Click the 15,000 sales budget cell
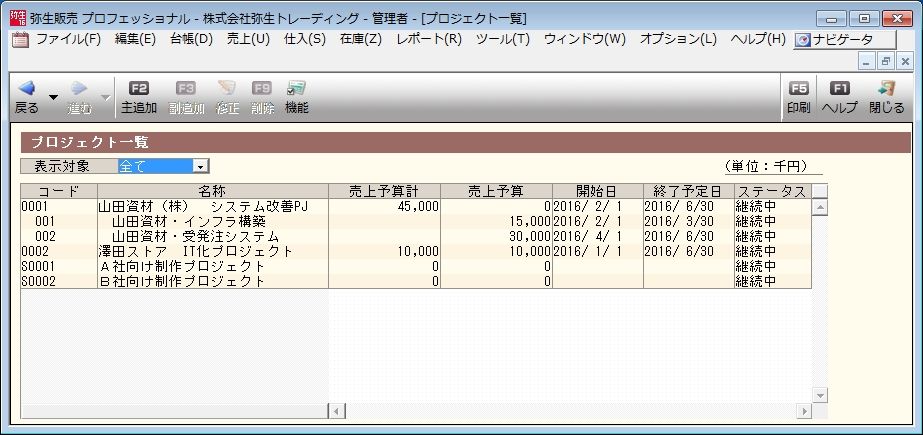The image size is (923, 435). pos(496,221)
